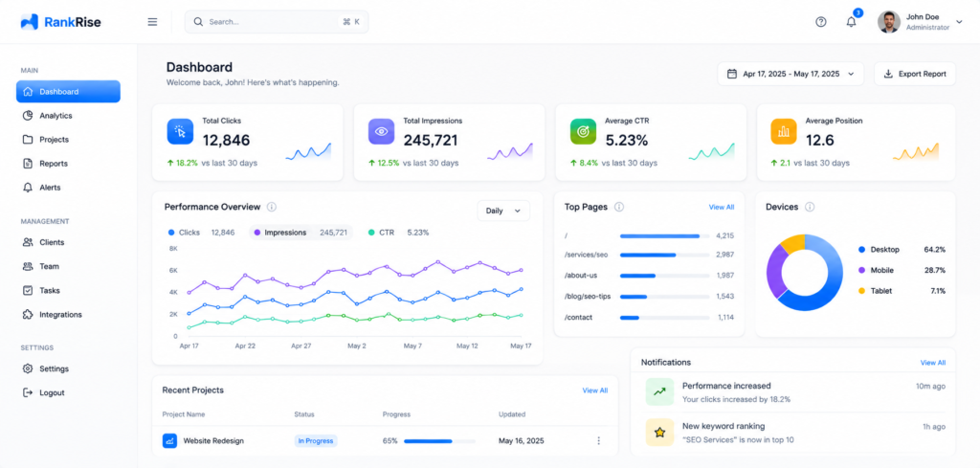Click the Average CTR target icon
This screenshot has width=980, height=468.
[x=583, y=131]
